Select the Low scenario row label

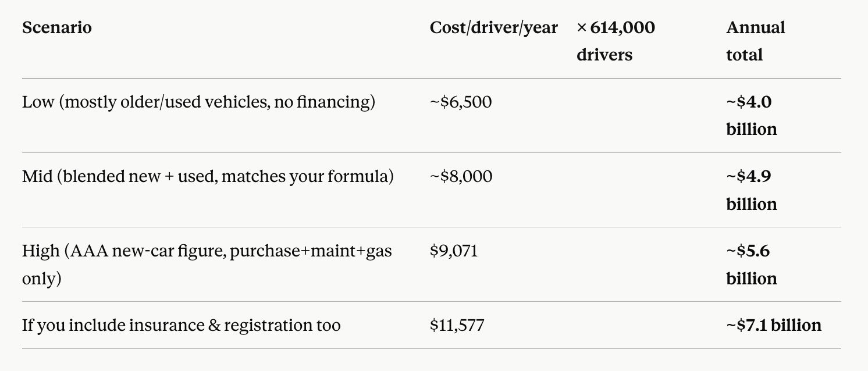[x=198, y=102]
